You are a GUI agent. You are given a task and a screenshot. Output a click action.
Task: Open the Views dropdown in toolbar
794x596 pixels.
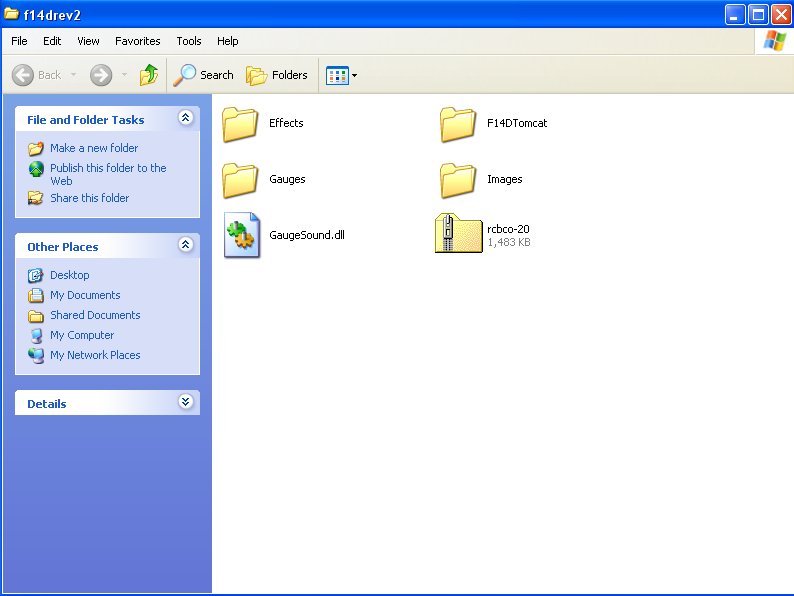pos(342,75)
